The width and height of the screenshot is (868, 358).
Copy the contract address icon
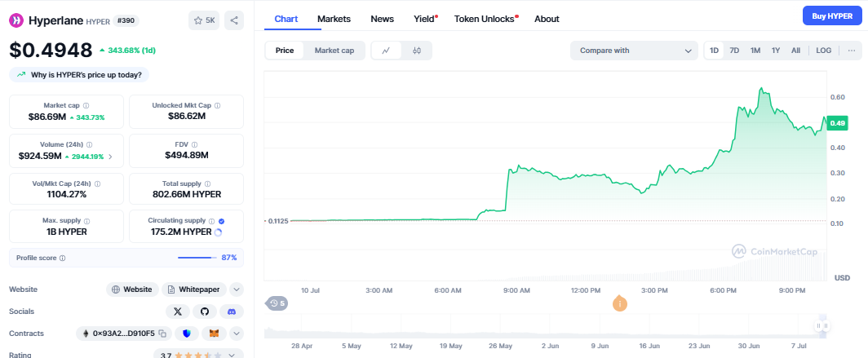tap(163, 333)
